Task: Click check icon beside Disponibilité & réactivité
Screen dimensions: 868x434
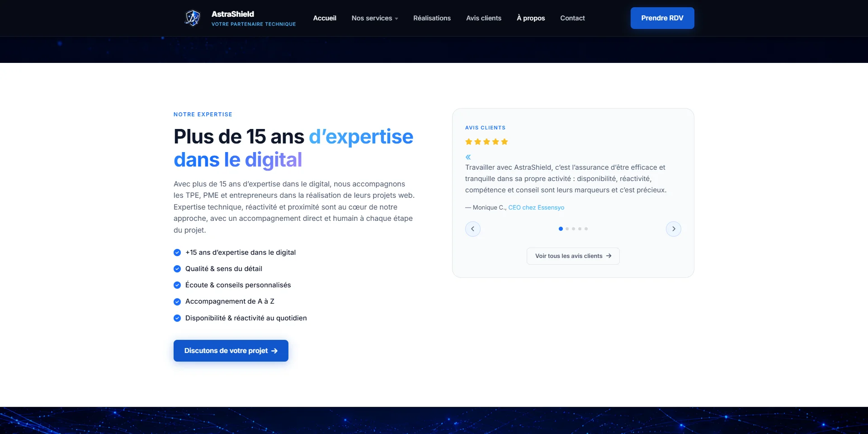Action: click(x=177, y=318)
